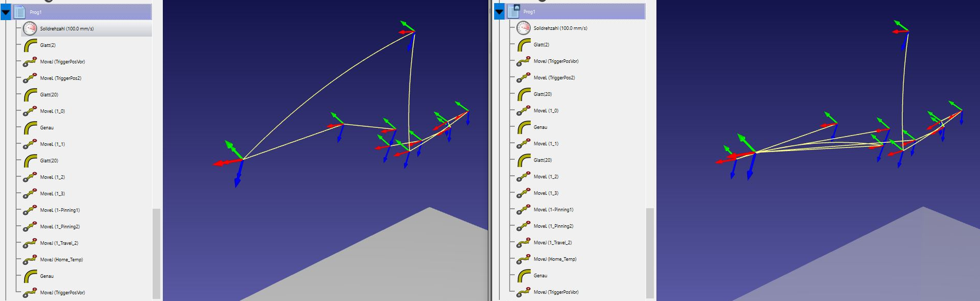Screen dimensions: 980x301
Task: Click the Prog1 program icon in left panel
Action: pyautogui.click(x=20, y=12)
